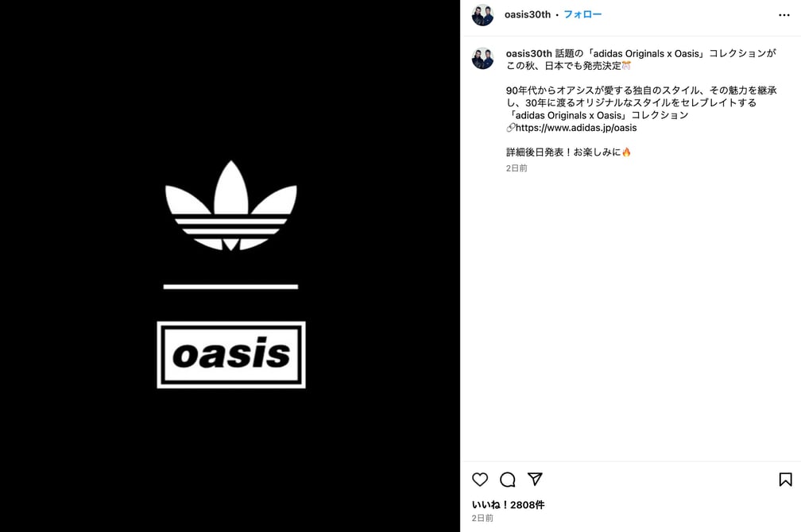Click the chain link emoji before the URL
The image size is (801, 532).
click(x=510, y=128)
